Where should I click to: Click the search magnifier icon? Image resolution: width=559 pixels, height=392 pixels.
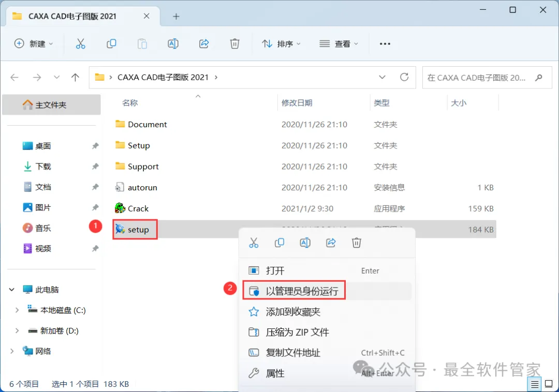tap(539, 77)
